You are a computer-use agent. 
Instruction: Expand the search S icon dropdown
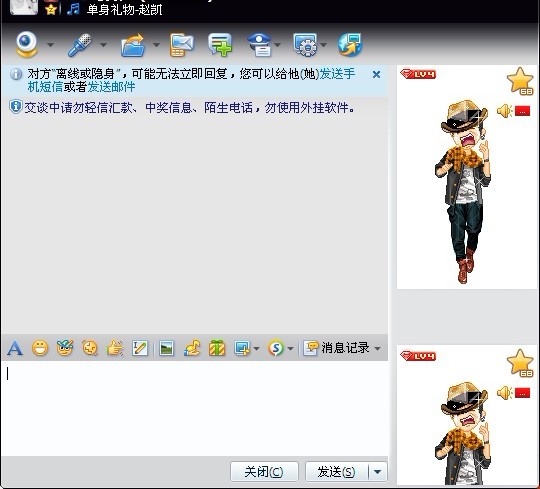[x=290, y=348]
